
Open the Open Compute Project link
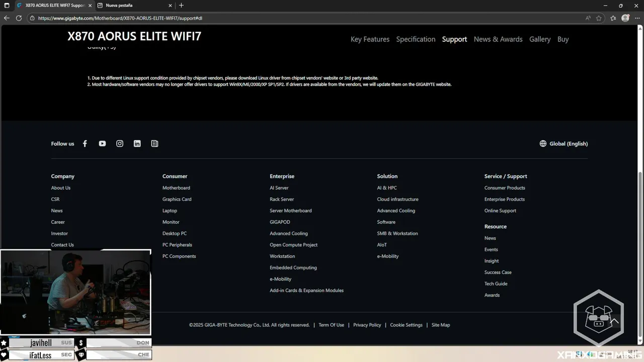coord(294,245)
